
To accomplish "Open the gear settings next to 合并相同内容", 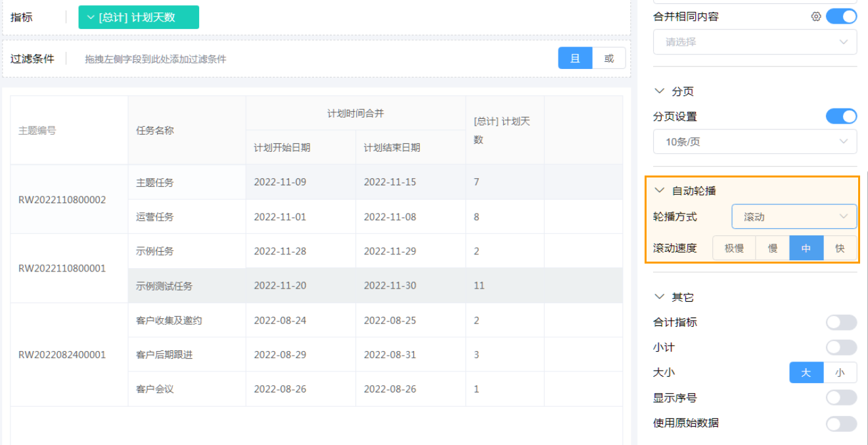I will click(x=816, y=16).
